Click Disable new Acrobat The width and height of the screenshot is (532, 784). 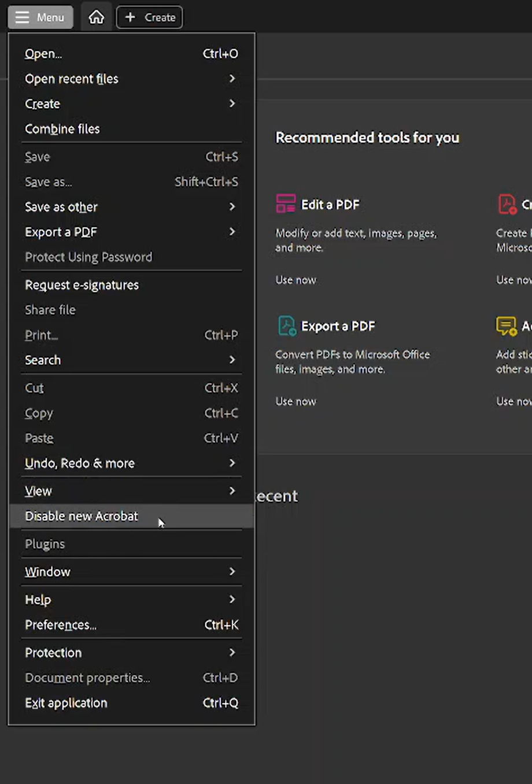(x=81, y=516)
